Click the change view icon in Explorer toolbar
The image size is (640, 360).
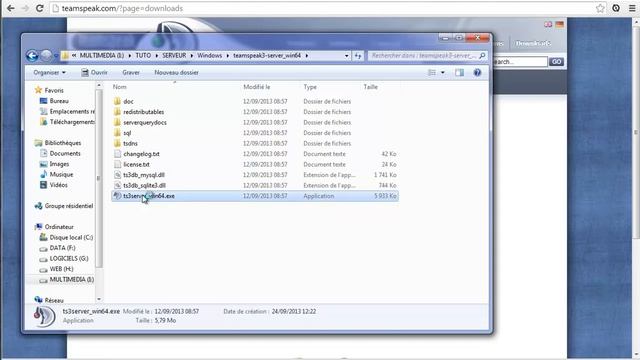pyautogui.click(x=432, y=73)
